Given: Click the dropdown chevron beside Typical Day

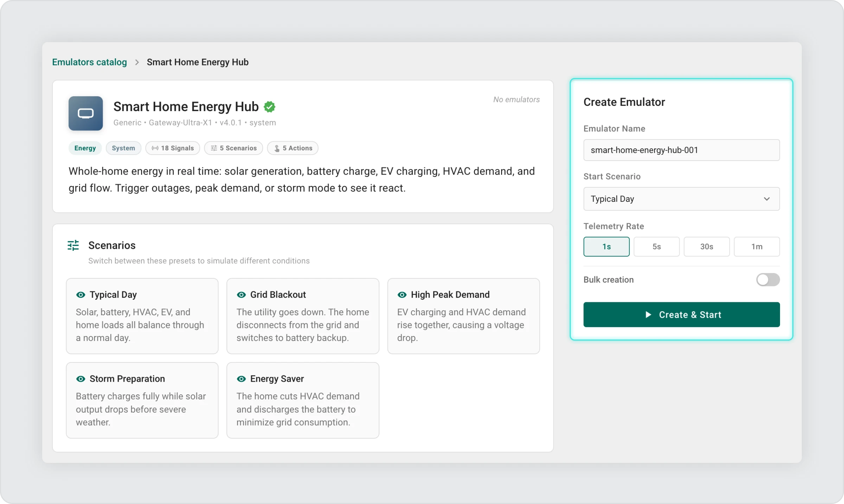Looking at the screenshot, I should pos(767,199).
